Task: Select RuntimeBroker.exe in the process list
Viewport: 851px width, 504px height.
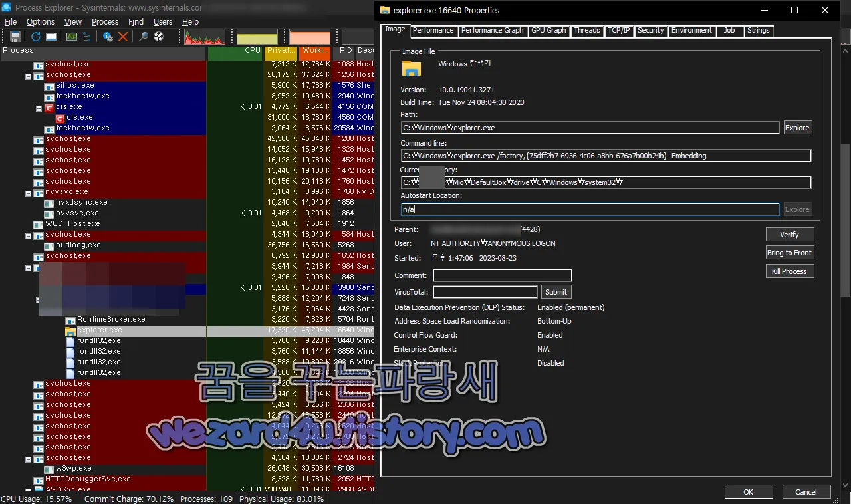Action: click(112, 318)
